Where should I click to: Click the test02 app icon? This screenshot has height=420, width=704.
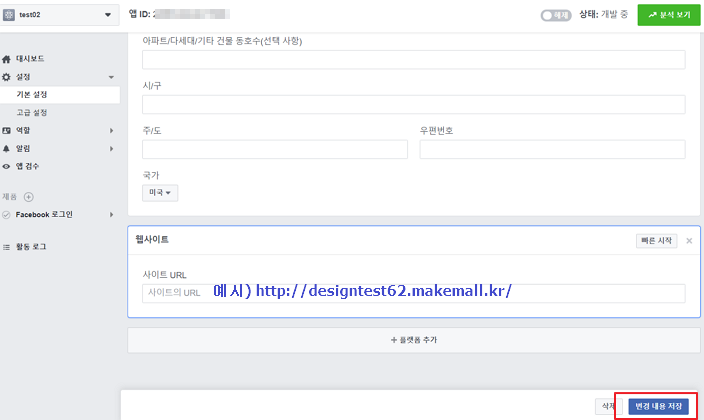tap(9, 15)
